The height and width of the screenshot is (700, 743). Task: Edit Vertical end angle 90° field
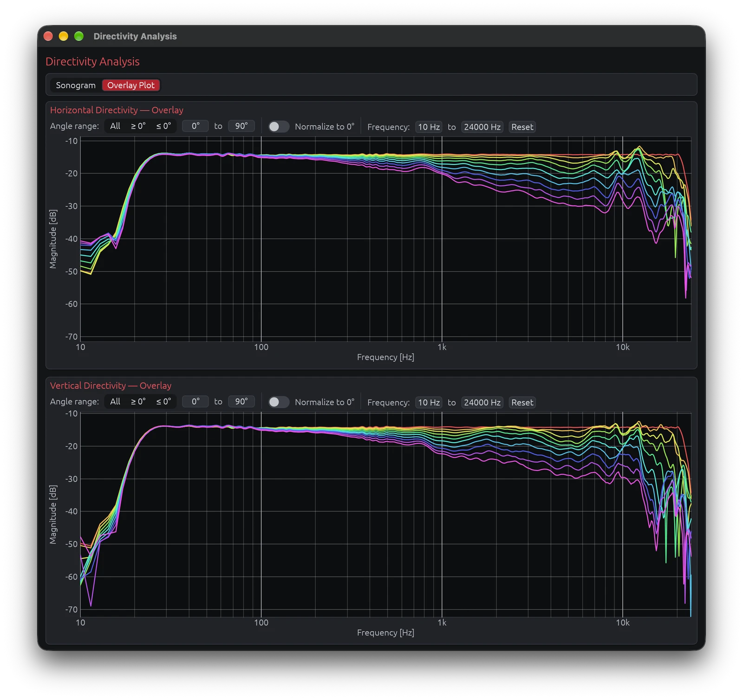(241, 401)
